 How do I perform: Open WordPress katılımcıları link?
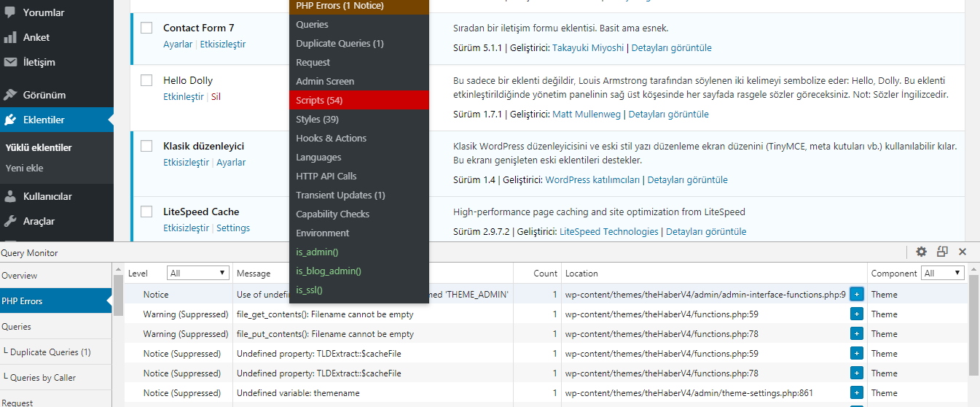(x=593, y=180)
